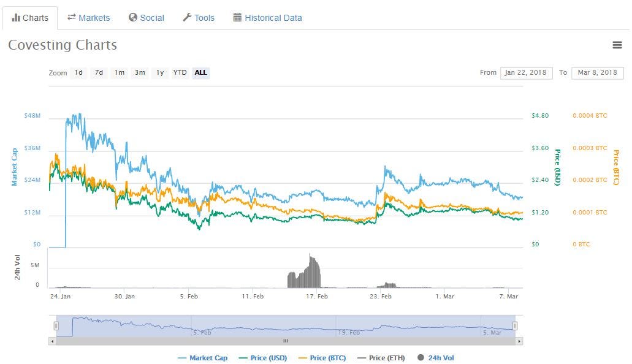Viewport: 632px width, 364px height.
Task: Click the globe icon beside Social
Action: point(132,17)
